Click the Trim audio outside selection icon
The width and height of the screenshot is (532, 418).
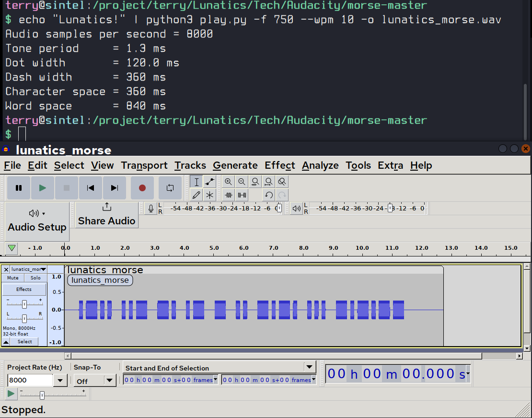(229, 195)
